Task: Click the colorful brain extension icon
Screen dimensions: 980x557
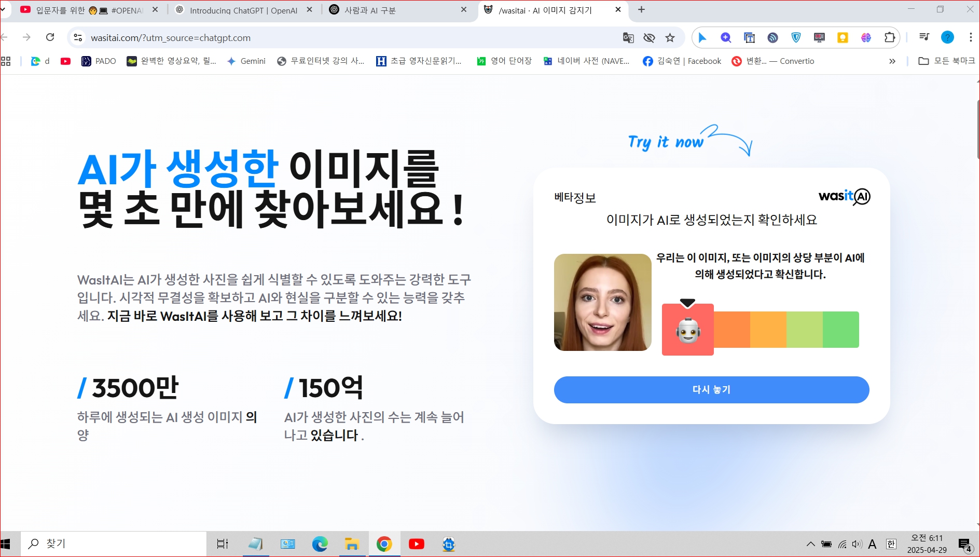Action: click(x=866, y=37)
